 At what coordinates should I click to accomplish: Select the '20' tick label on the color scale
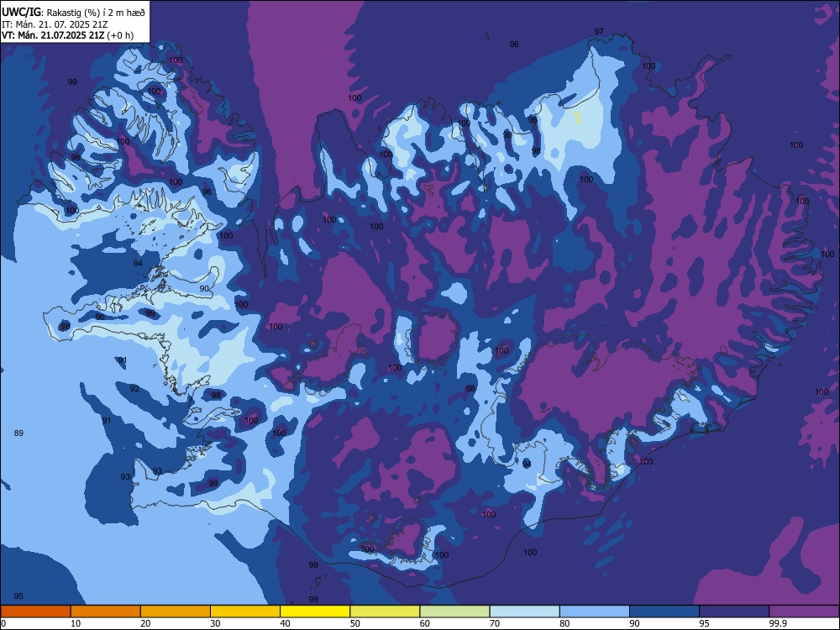[x=145, y=623]
